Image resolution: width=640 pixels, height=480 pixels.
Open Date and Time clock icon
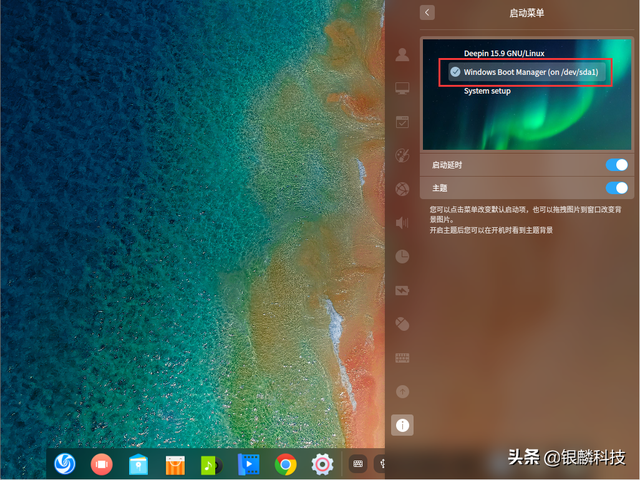[402, 256]
